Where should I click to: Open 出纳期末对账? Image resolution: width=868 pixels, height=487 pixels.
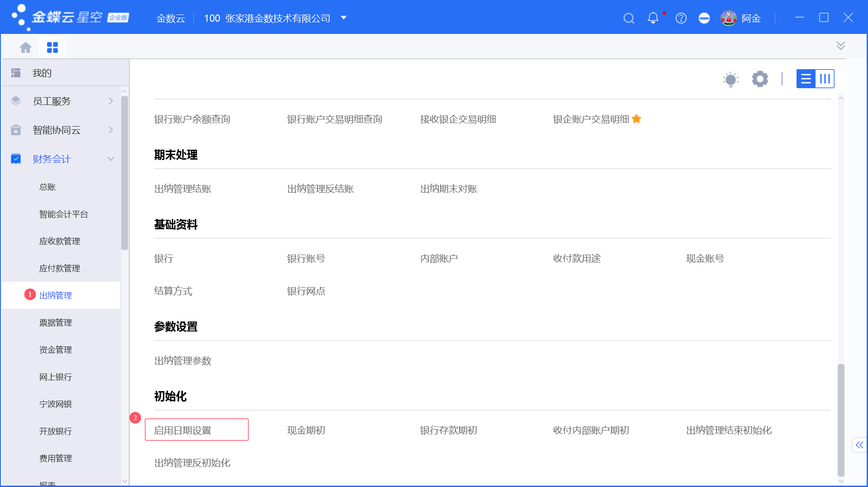[449, 189]
